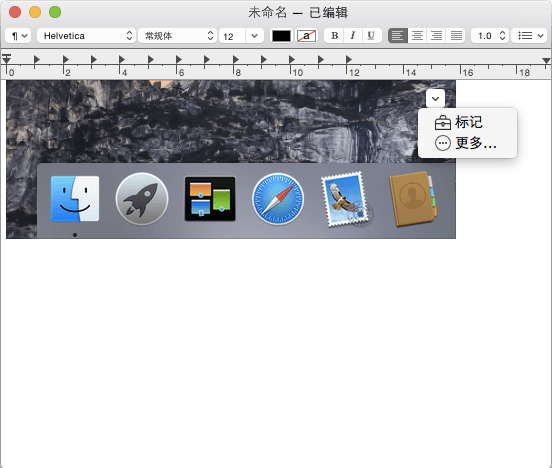Click the tab stop marker at ruler 12
Viewport: 552px width, 468px height.
(349, 59)
